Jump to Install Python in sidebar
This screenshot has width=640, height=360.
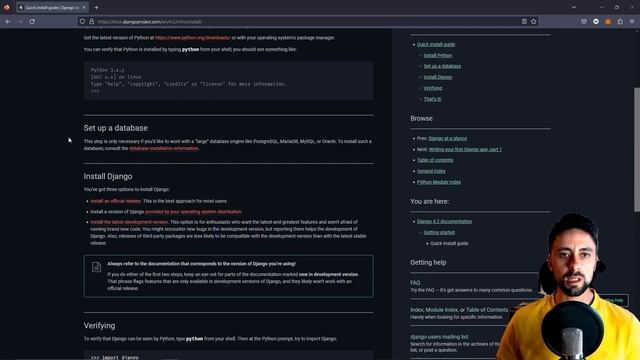(x=438, y=56)
